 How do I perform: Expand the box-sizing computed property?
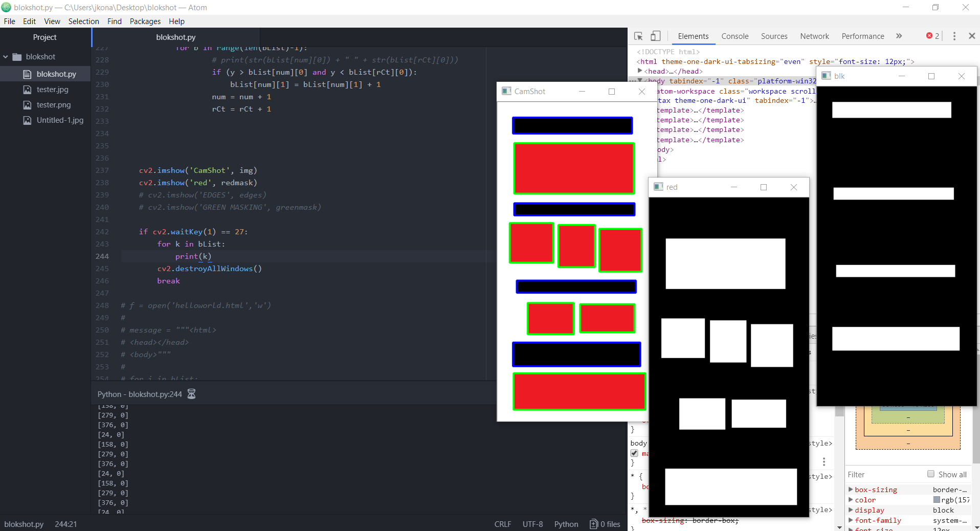coord(851,490)
